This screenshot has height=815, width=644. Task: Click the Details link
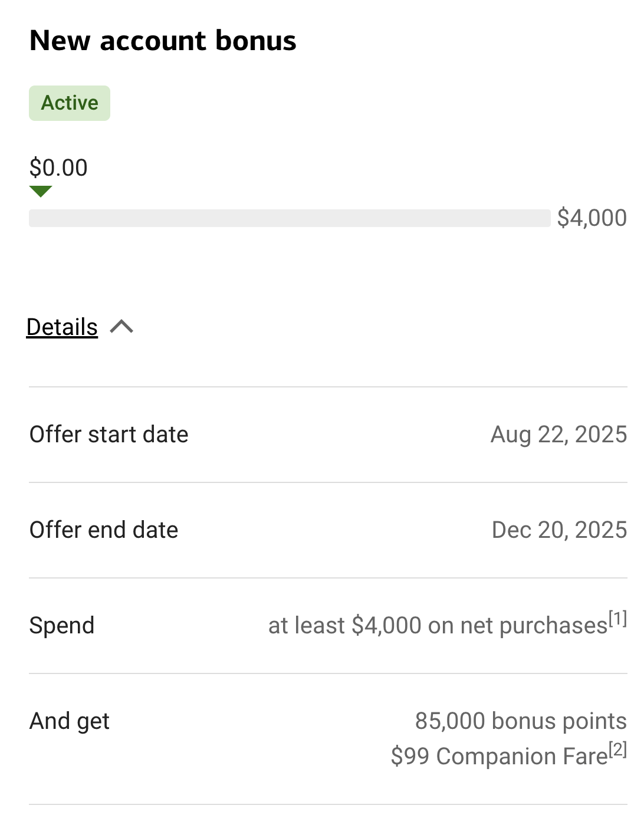click(62, 327)
